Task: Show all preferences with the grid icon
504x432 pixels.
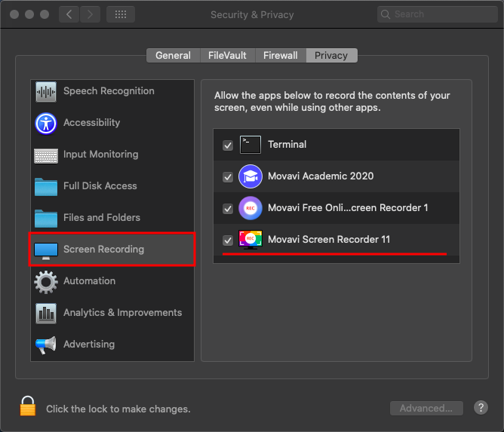Action: point(121,14)
